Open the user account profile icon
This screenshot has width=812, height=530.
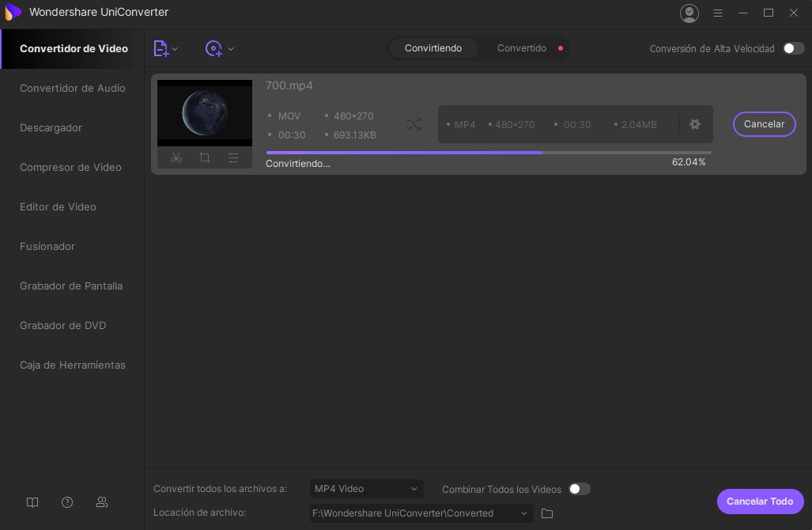click(x=689, y=13)
